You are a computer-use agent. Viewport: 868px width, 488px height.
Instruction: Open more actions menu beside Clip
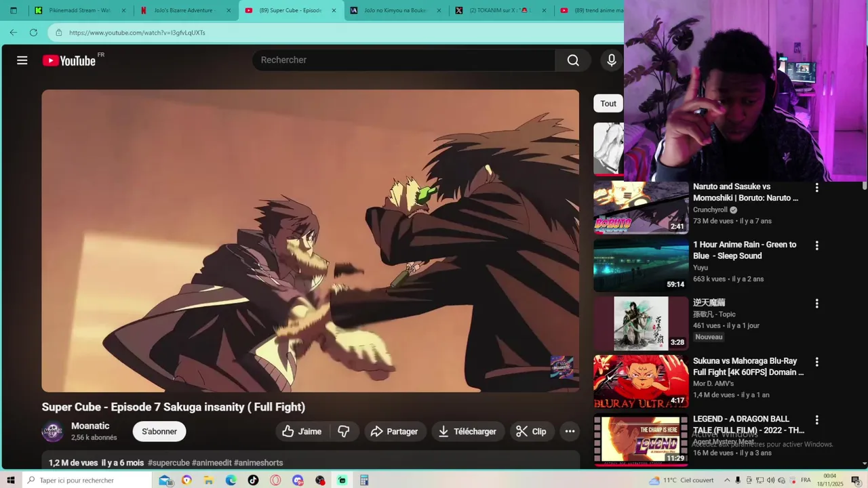click(x=570, y=432)
